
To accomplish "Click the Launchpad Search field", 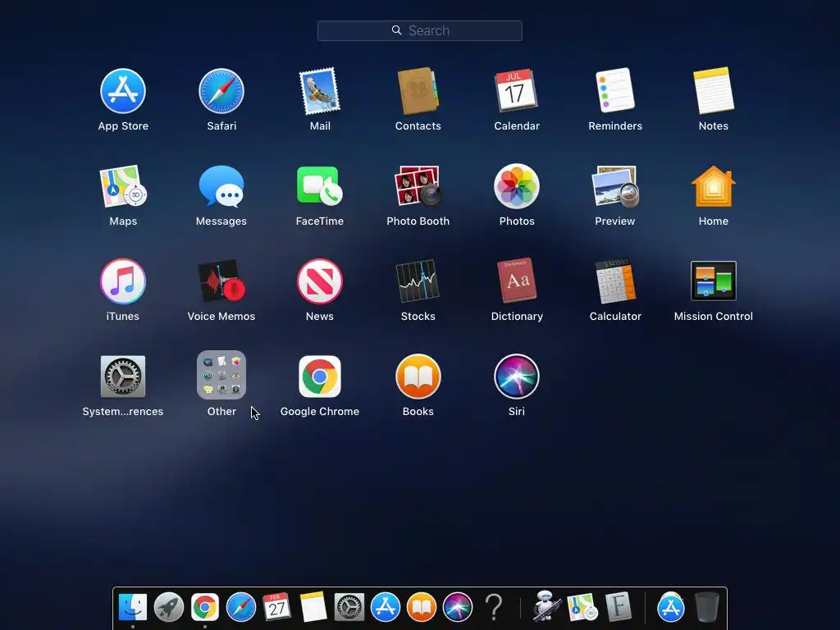I will point(419,30).
